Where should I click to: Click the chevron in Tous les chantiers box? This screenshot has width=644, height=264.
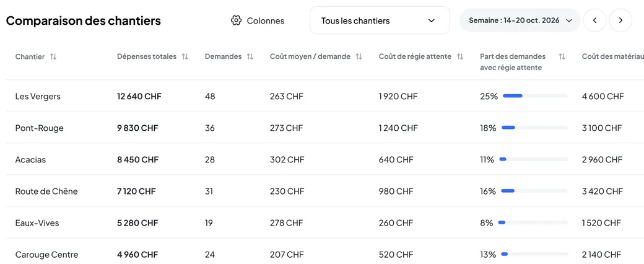[x=431, y=20]
